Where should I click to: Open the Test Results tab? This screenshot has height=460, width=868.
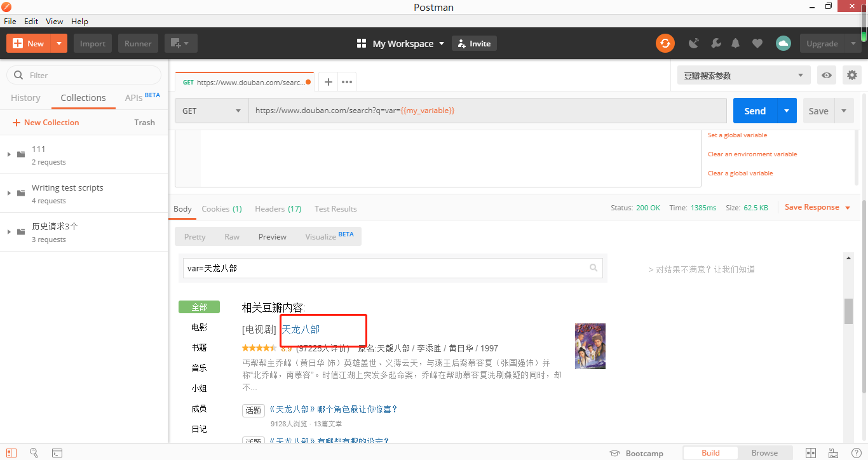pyautogui.click(x=336, y=208)
